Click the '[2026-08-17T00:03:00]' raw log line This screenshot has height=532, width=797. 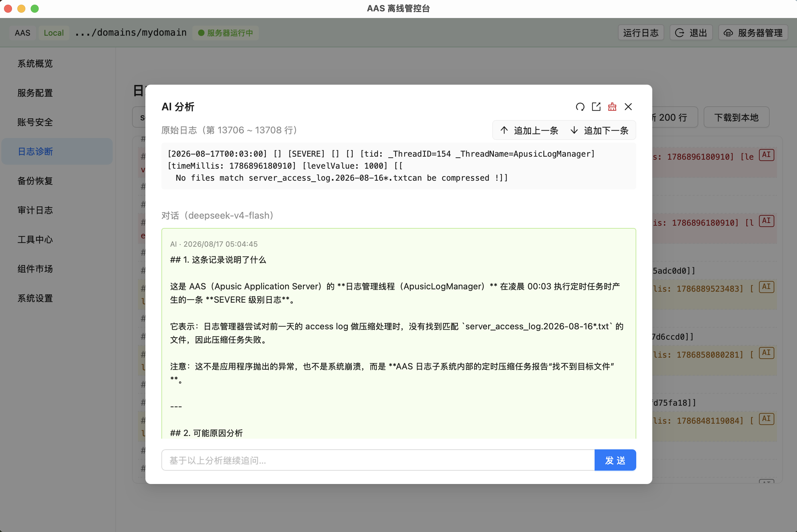(x=381, y=154)
